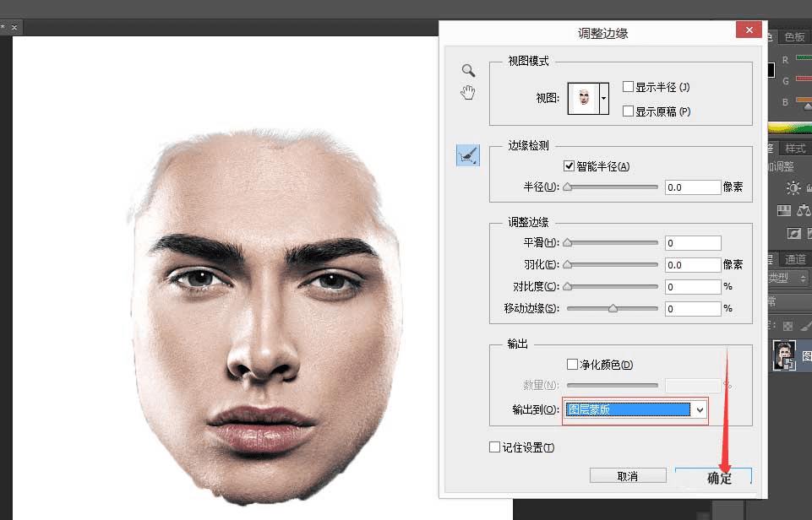Image resolution: width=812 pixels, height=520 pixels.
Task: Enable the 净化颜色 (Decontaminate Colors) checkbox
Action: pos(571,364)
